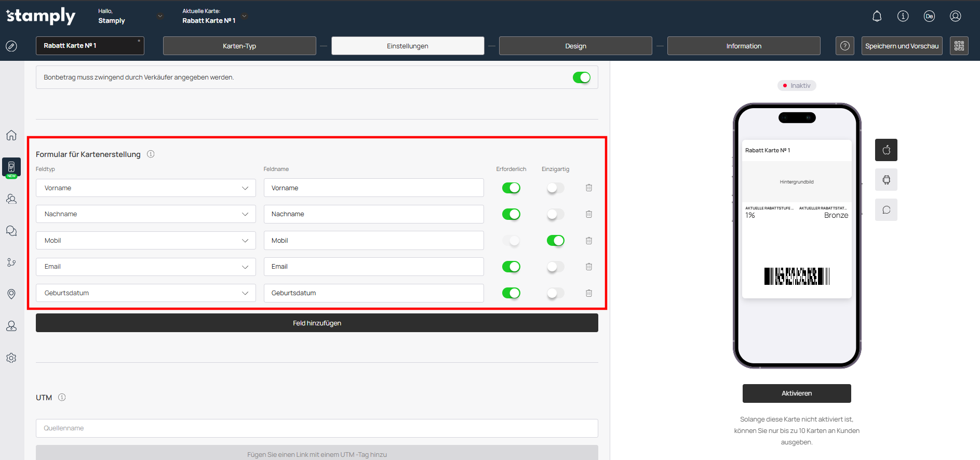Open the Karten-Typ tab
This screenshot has width=980, height=460.
tap(239, 46)
